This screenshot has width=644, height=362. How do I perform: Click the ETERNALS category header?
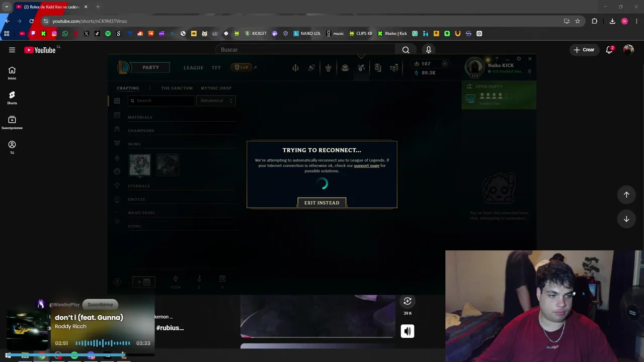[139, 186]
